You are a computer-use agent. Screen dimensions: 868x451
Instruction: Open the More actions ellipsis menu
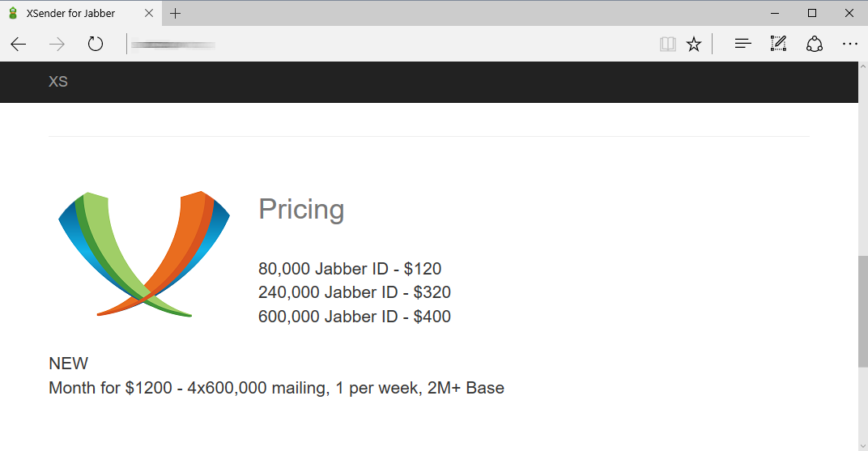849,44
